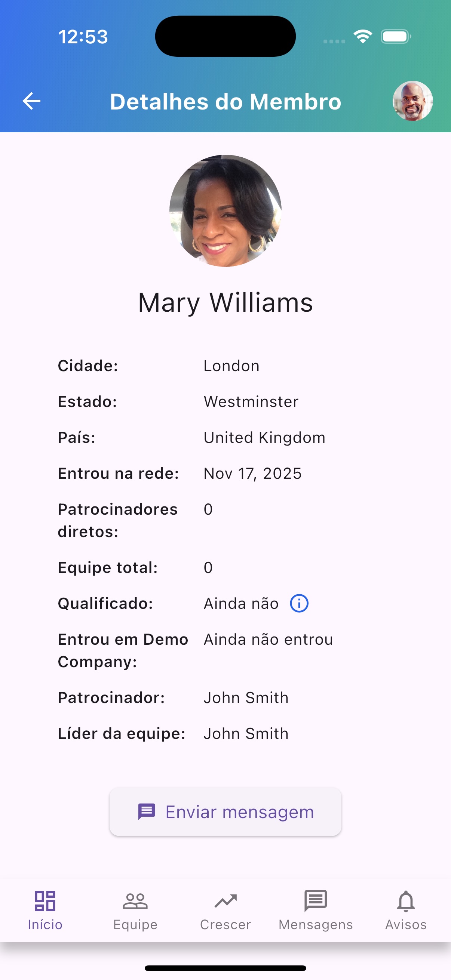Switch to the Equipe tab
Viewport: 451px width, 980px height.
tap(135, 910)
